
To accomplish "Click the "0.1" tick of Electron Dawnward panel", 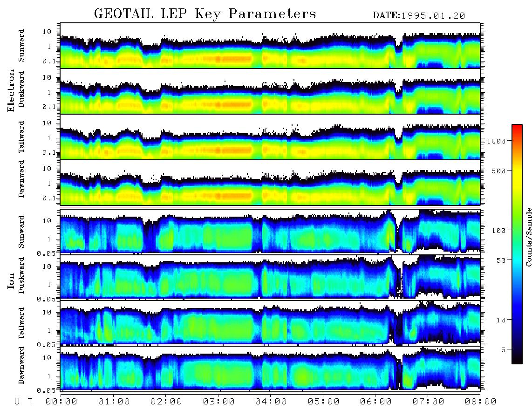I will click(x=49, y=198).
